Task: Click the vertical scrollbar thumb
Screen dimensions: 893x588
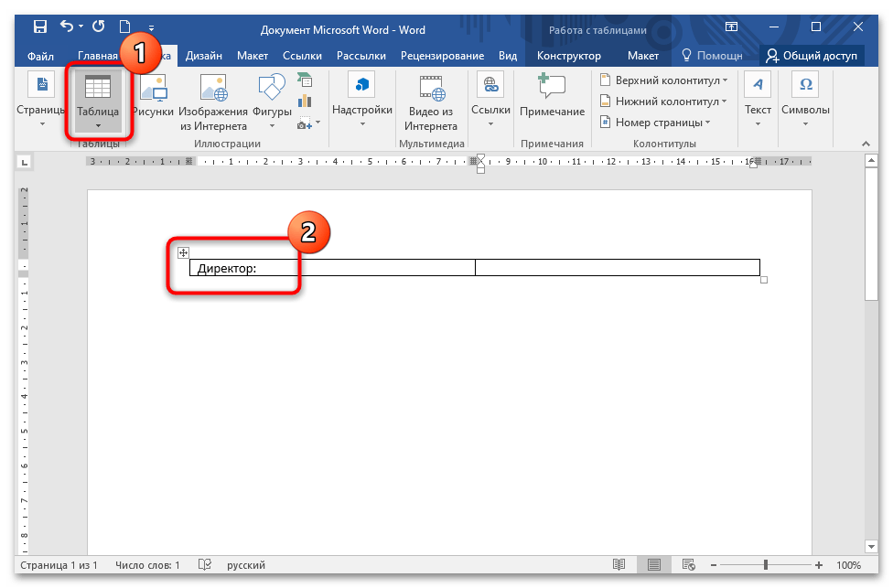Action: (871, 234)
